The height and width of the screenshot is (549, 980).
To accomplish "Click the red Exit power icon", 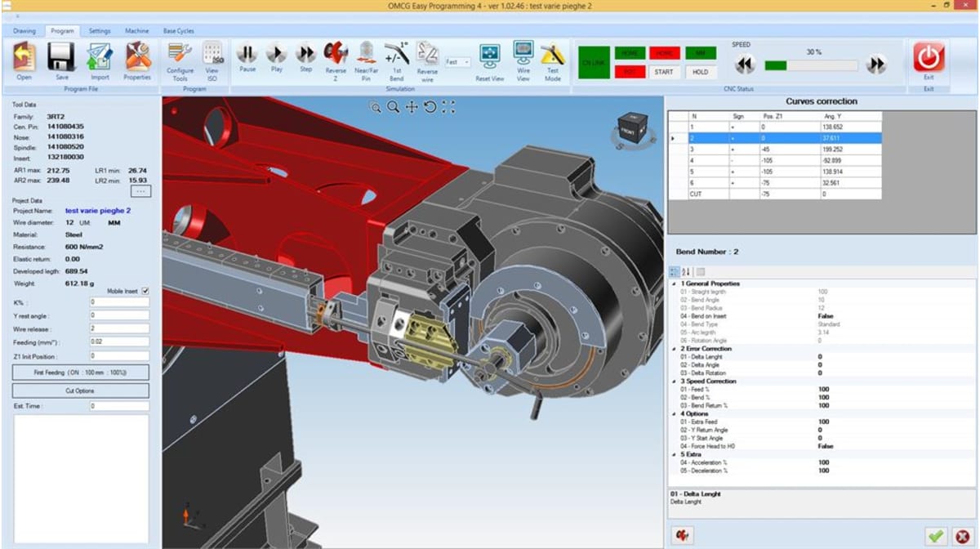I will point(929,58).
